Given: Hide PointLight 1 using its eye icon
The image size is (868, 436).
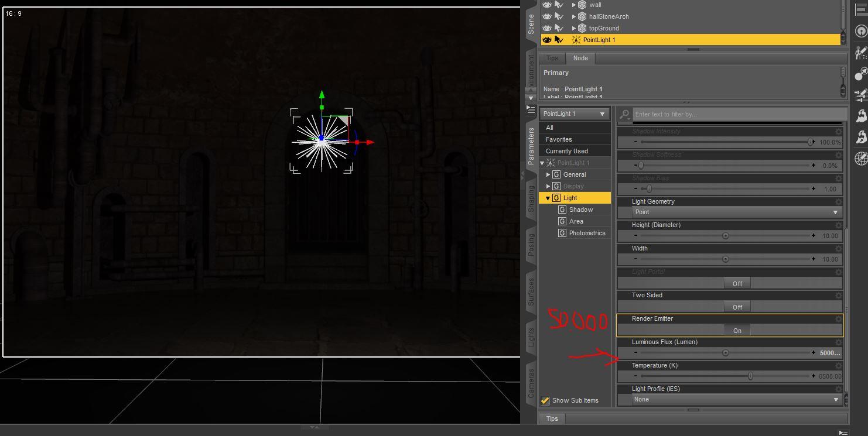Looking at the screenshot, I should 547,40.
